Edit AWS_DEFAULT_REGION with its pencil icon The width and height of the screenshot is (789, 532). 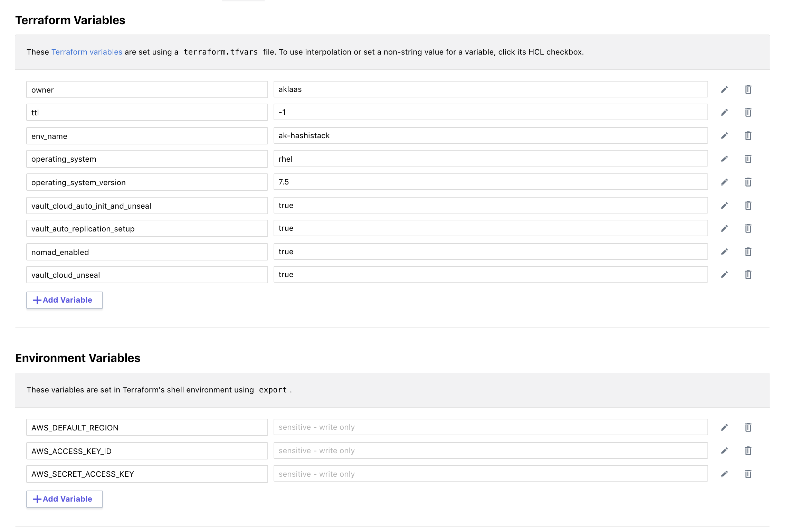724,427
